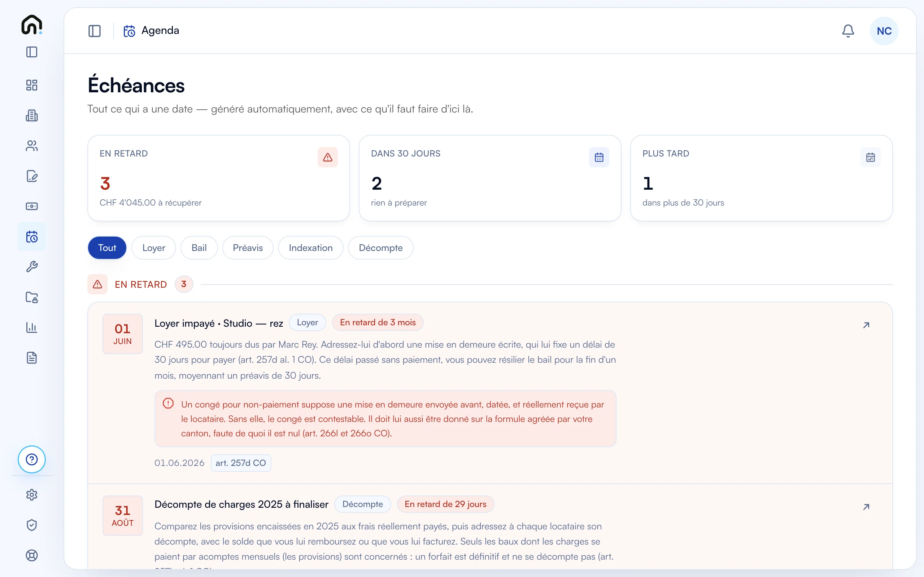The image size is (924, 577).
Task: Open the tenants people icon
Action: (x=32, y=146)
